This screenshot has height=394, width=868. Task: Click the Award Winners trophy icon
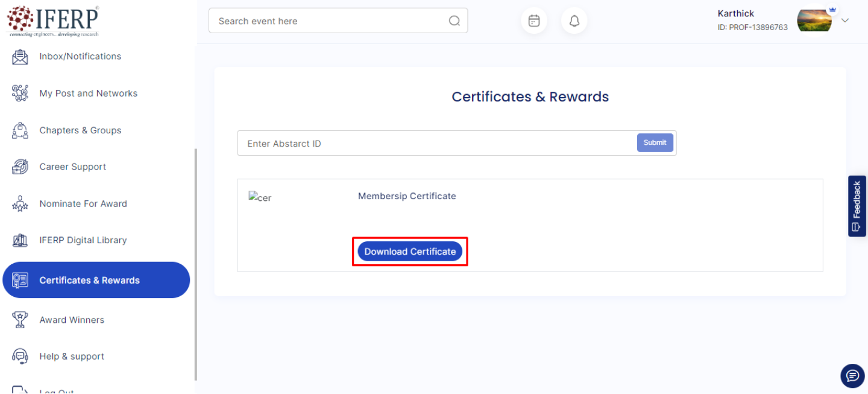point(20,320)
